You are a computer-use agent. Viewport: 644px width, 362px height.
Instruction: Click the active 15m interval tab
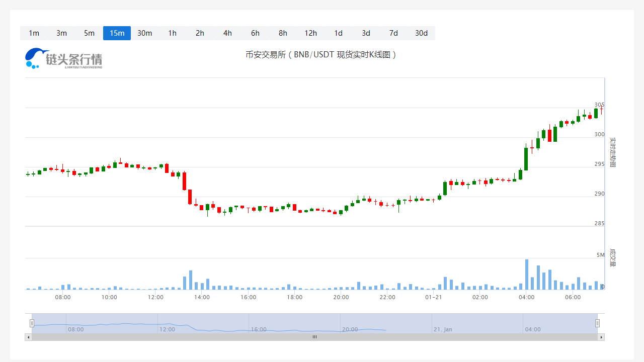pos(117,33)
